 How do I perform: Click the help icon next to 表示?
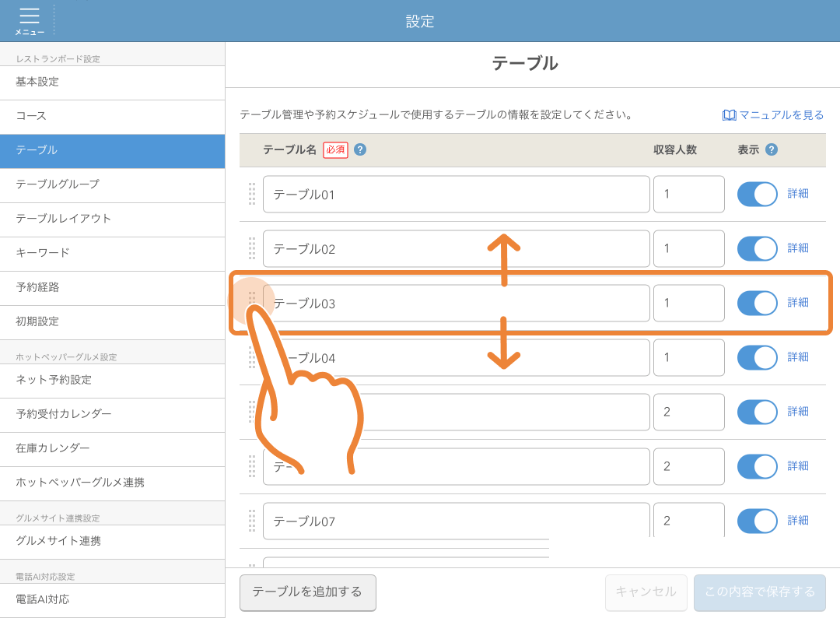[x=773, y=149]
